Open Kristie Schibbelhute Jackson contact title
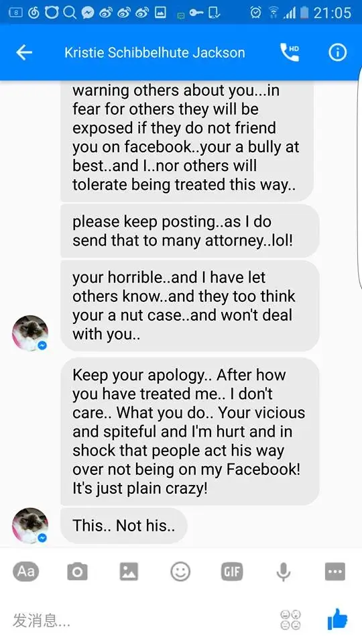This screenshot has width=362, height=644. (x=154, y=52)
